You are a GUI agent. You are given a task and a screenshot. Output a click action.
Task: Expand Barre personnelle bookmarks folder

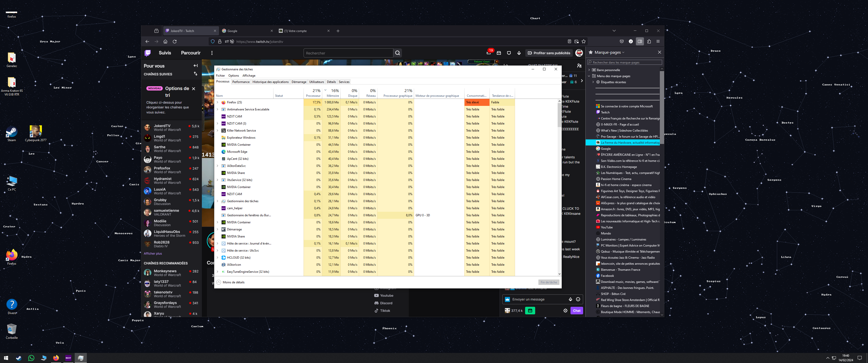[589, 70]
